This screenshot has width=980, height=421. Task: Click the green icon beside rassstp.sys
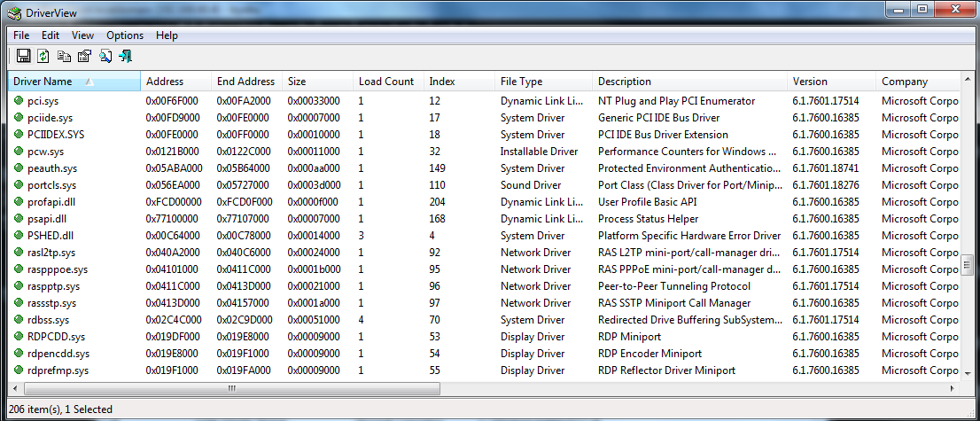[19, 303]
